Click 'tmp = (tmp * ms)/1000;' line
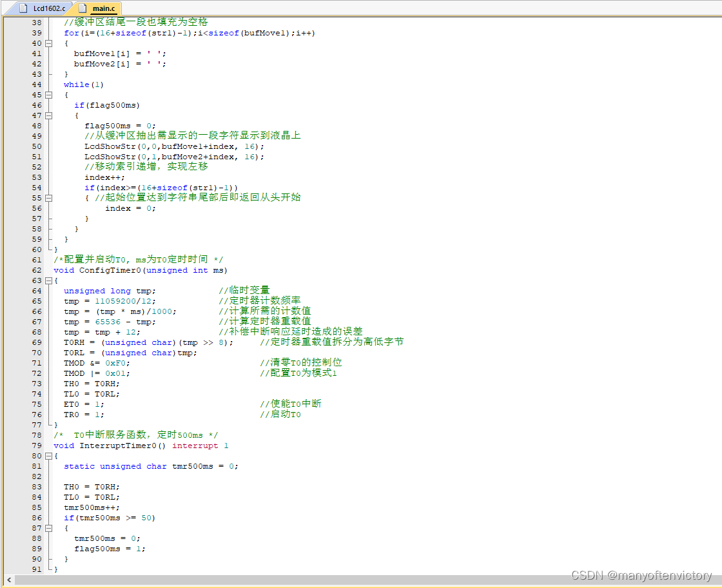722x588 pixels. coord(120,311)
